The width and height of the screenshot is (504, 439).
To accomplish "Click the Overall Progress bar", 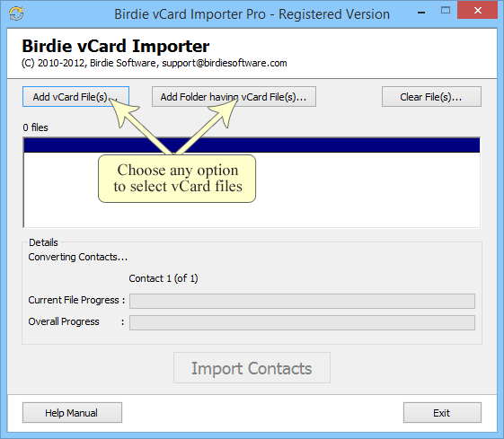I will point(302,322).
